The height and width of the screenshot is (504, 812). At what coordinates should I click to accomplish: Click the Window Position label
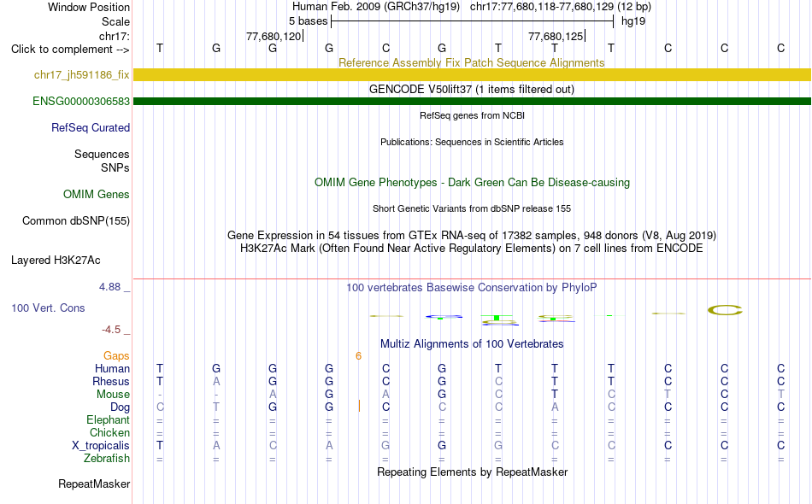tap(89, 7)
